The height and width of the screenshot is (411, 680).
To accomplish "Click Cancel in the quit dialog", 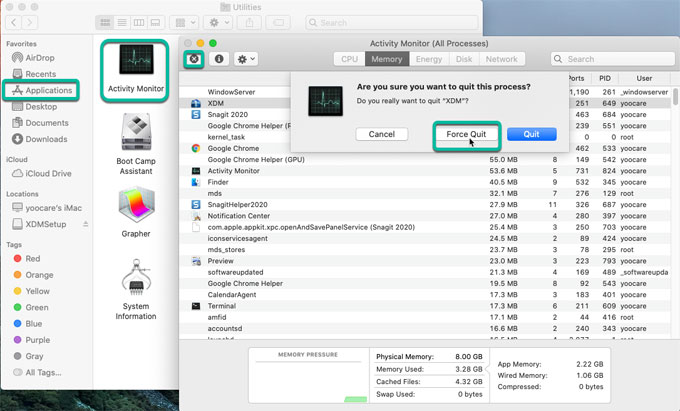I will tap(381, 134).
